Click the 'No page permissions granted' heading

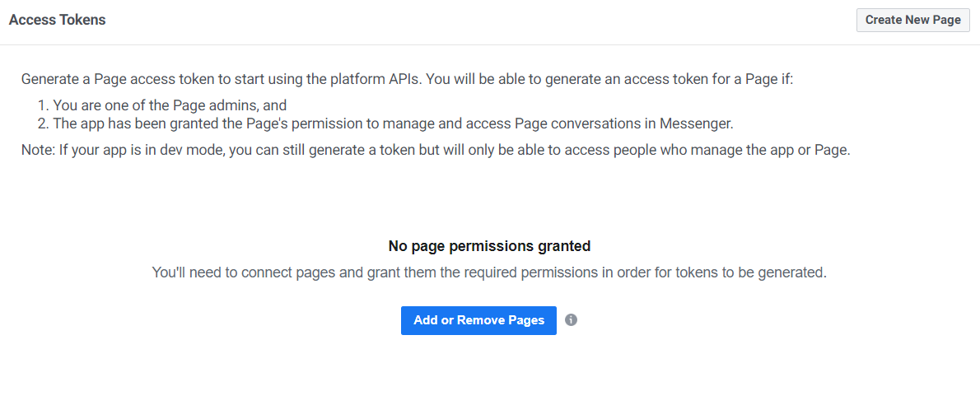click(x=489, y=246)
